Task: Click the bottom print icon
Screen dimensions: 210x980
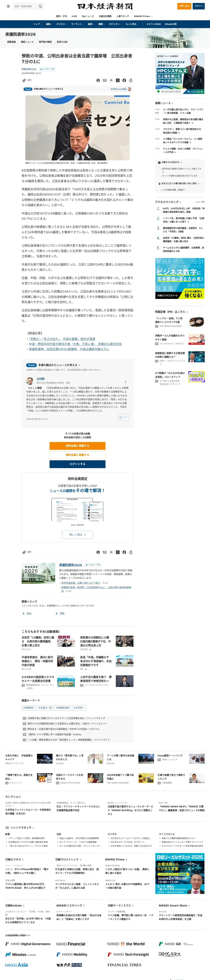Action: pyautogui.click(x=98, y=552)
